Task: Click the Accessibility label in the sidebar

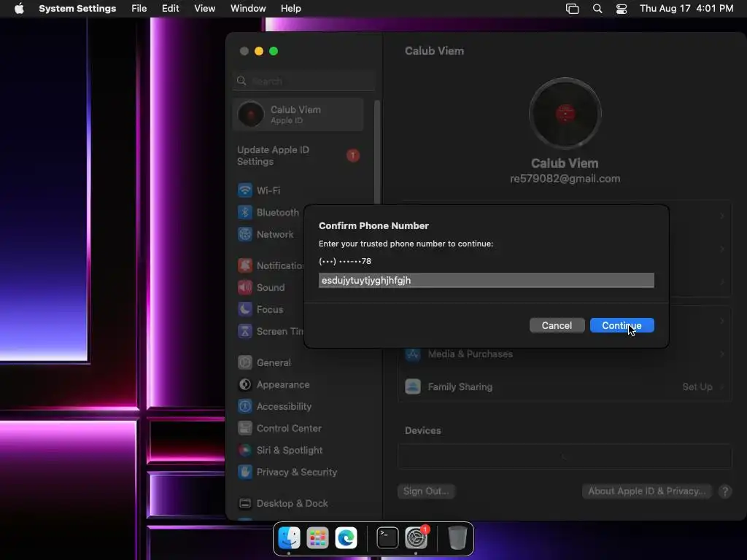Action: click(x=284, y=406)
